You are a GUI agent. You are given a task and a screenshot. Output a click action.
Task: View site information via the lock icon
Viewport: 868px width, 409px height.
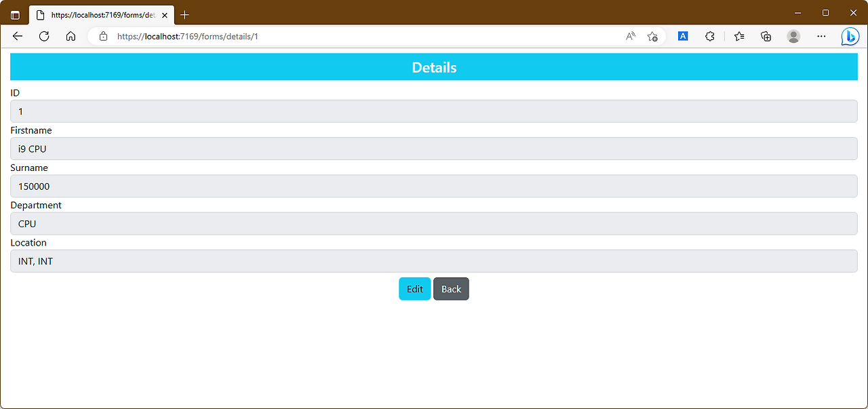click(x=102, y=36)
